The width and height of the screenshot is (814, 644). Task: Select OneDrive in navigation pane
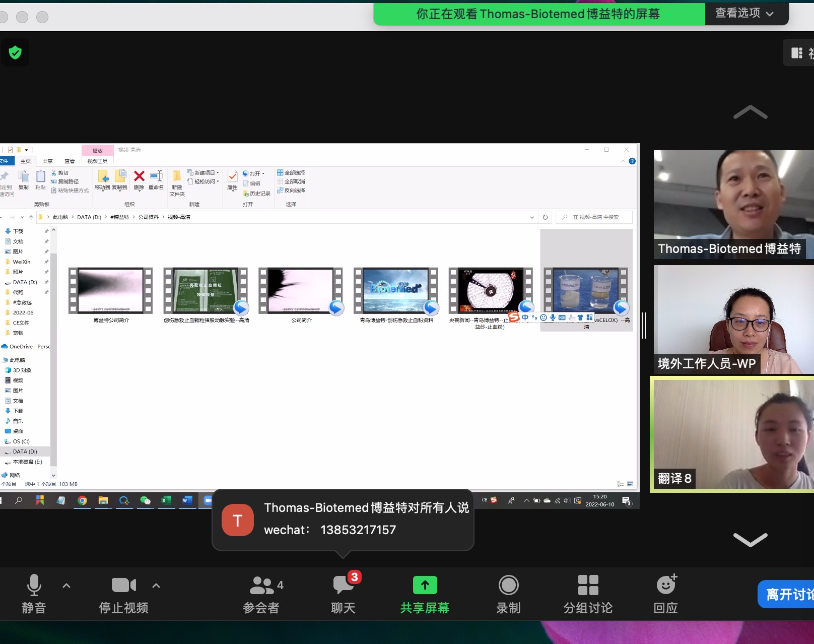26,347
